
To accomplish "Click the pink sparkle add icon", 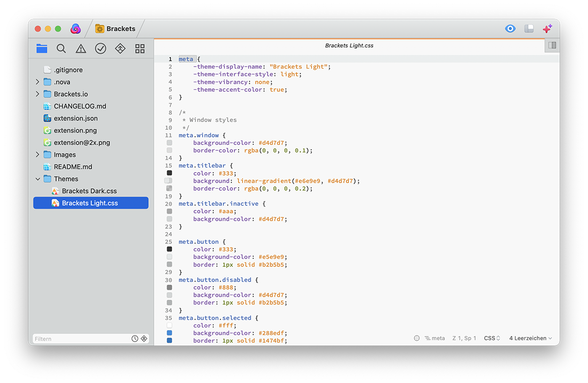I will tap(548, 28).
